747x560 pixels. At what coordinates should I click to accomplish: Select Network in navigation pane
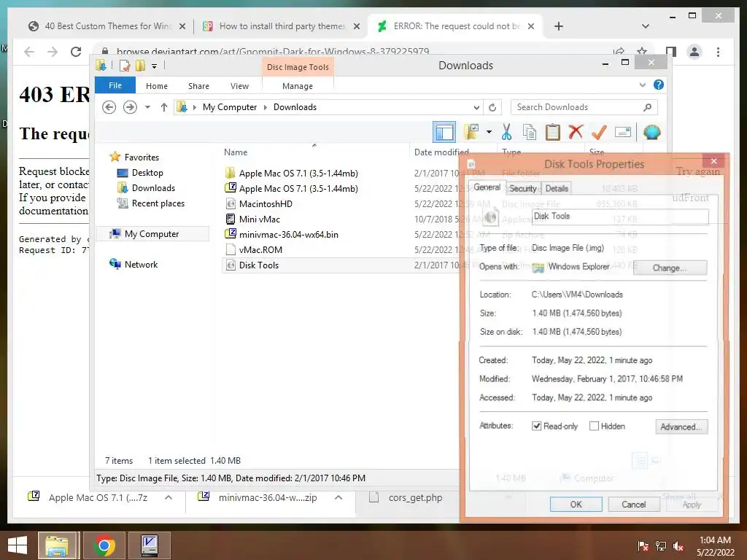[141, 264]
